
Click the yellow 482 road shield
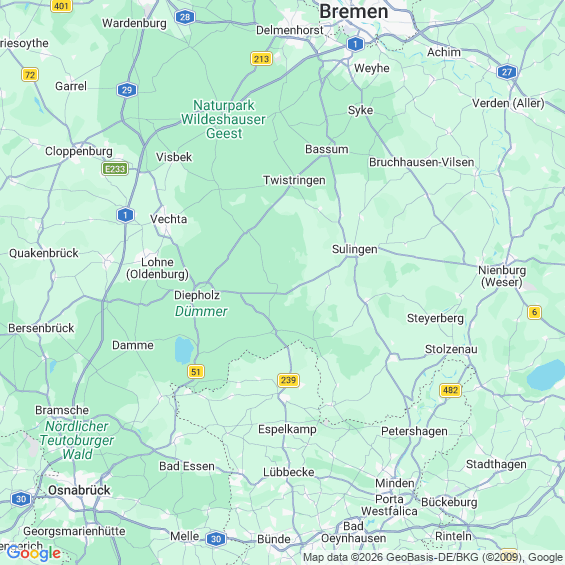pos(450,390)
